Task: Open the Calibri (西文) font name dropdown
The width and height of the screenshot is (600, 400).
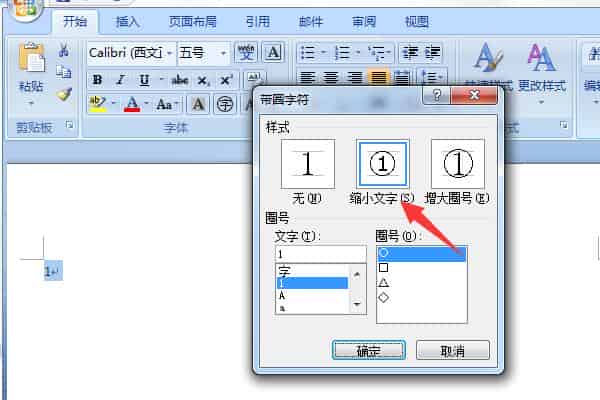Action: click(169, 52)
